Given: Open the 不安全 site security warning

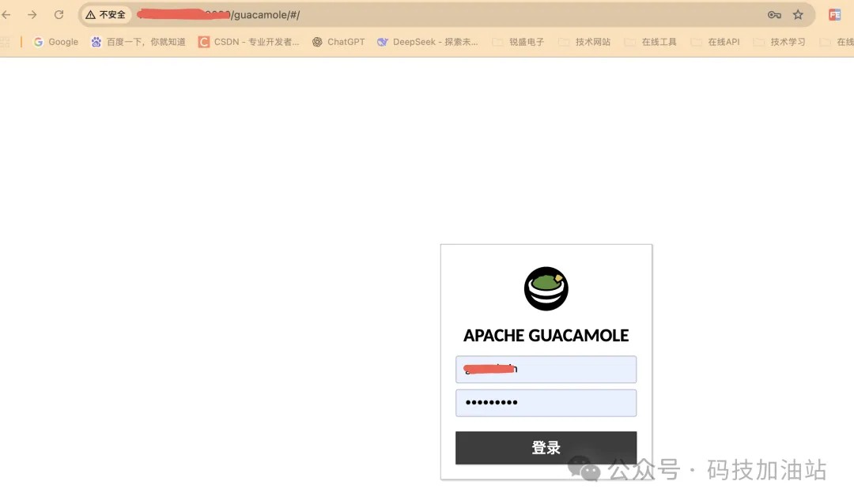Looking at the screenshot, I should pyautogui.click(x=106, y=15).
